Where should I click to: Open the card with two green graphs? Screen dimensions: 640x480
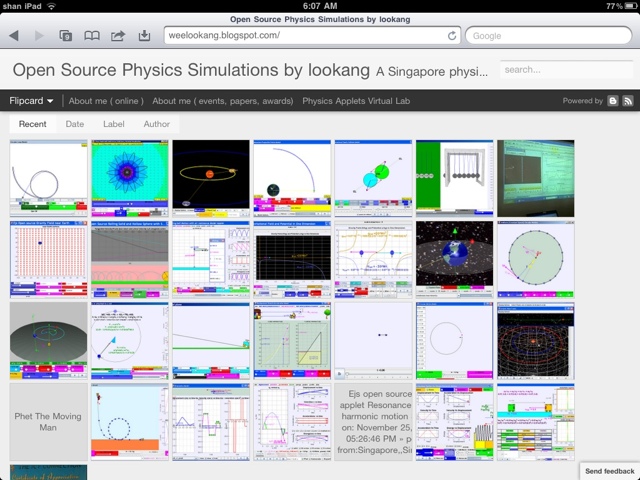point(292,341)
